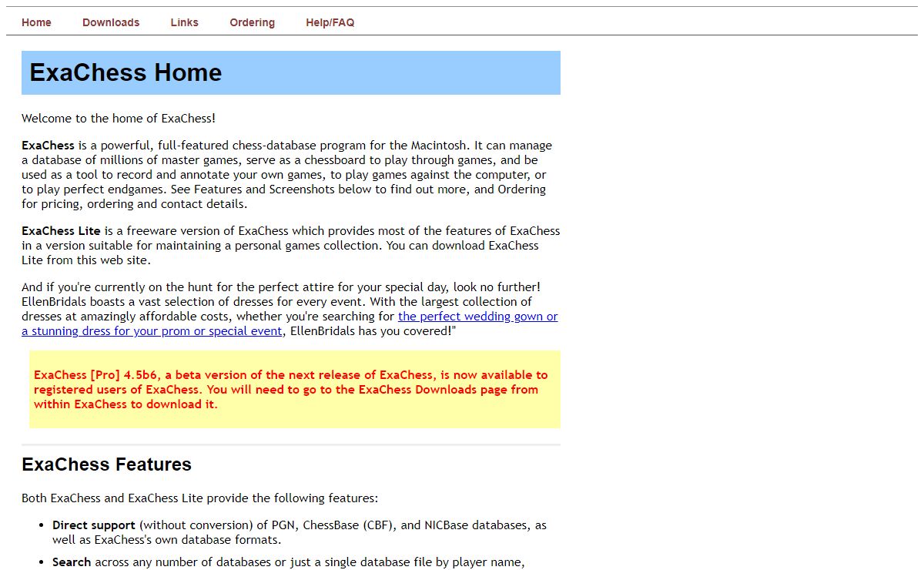Click the 'Search' bullet item

[289, 562]
